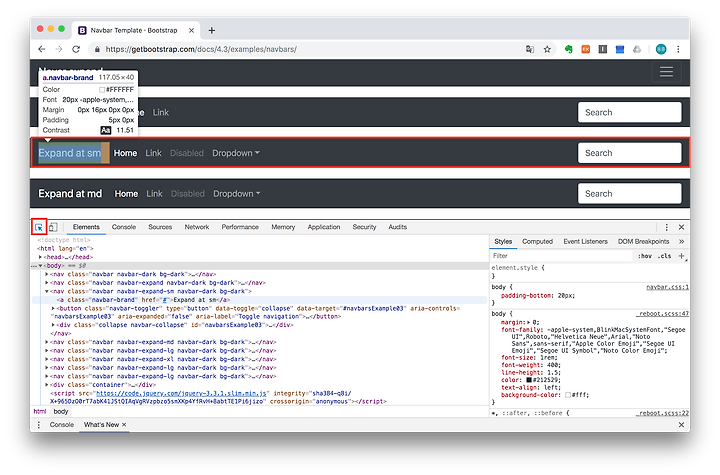Expand the navbarsExample03 div node

[53, 325]
